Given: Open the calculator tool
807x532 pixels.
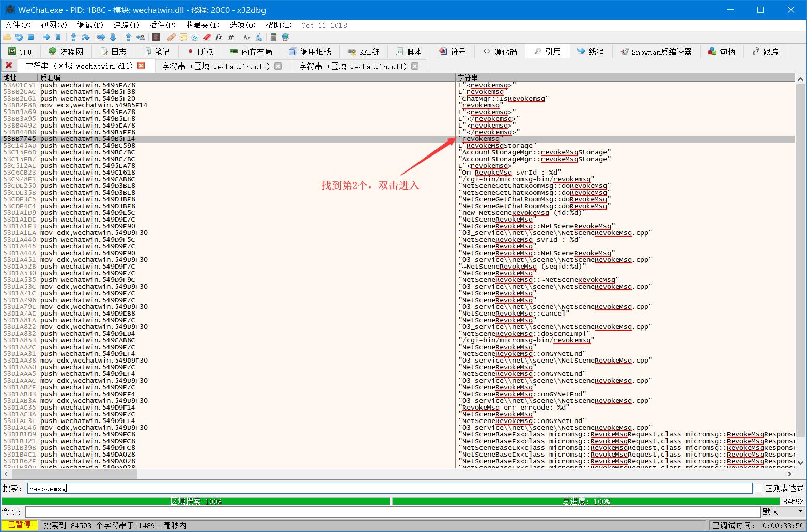Looking at the screenshot, I should click(273, 37).
